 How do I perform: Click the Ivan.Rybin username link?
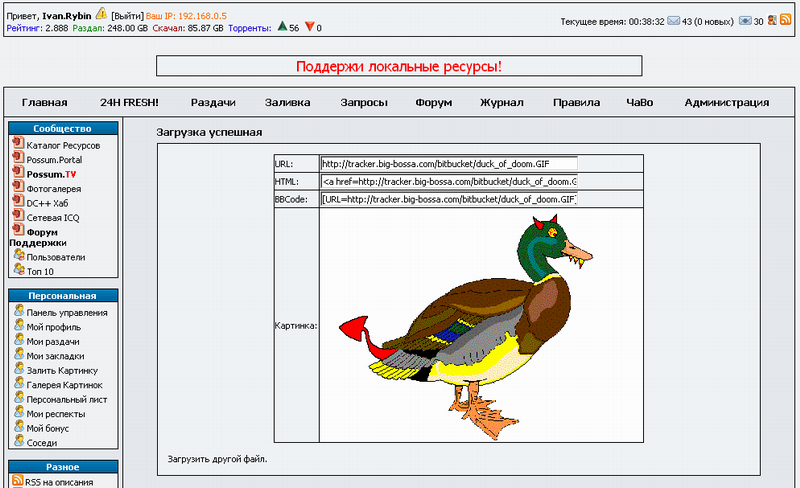pyautogui.click(x=67, y=16)
